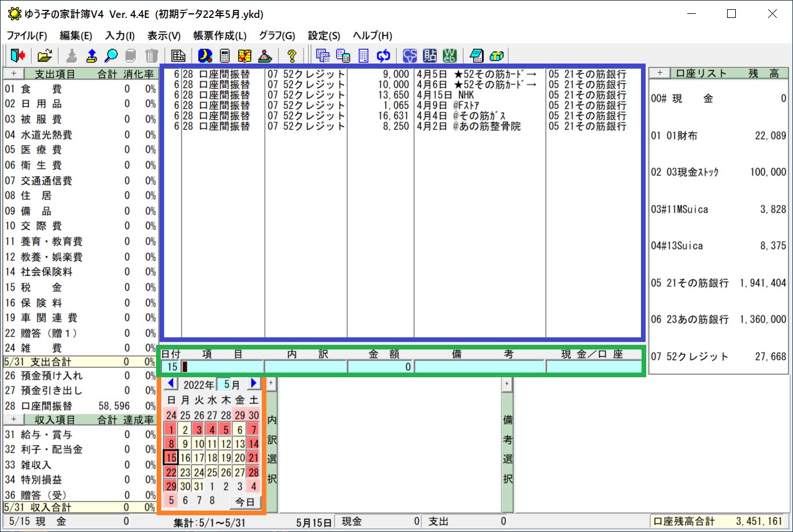Click the 口座残高合計 status bar entry

[x=718, y=522]
